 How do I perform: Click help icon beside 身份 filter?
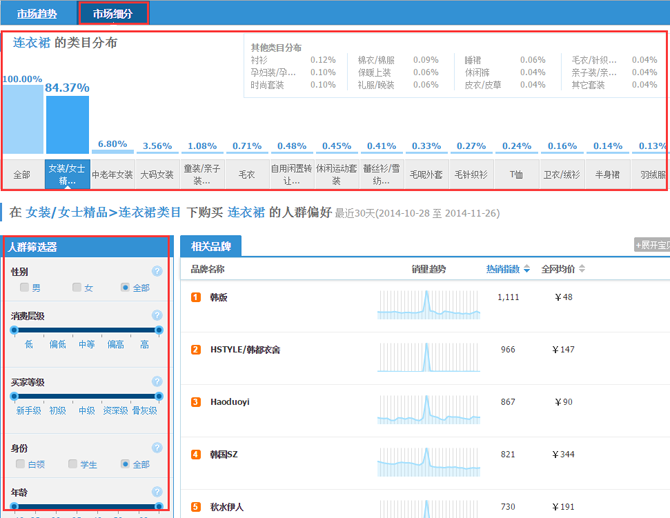coord(157,448)
